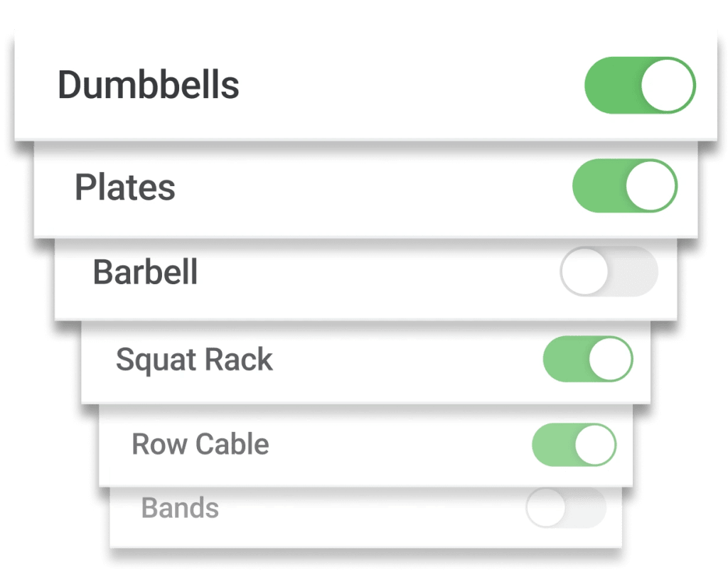Screen dimensions: 728x572
Task: Enable the Barbell toggle
Action: point(609,271)
